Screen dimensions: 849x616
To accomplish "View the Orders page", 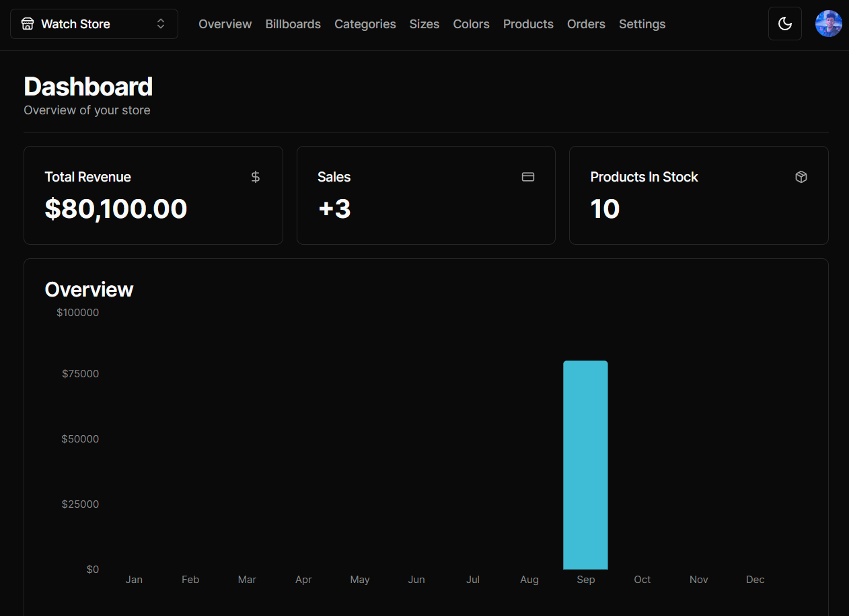I will click(586, 24).
